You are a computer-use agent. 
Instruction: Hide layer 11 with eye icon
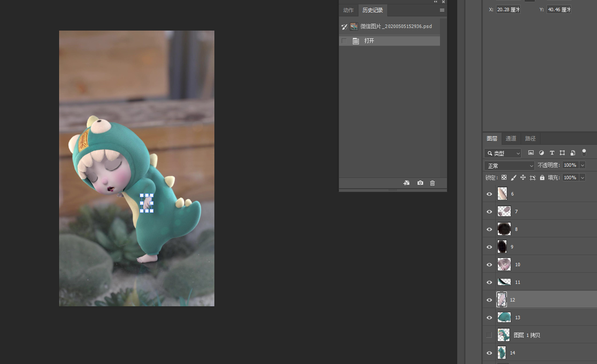tap(489, 282)
